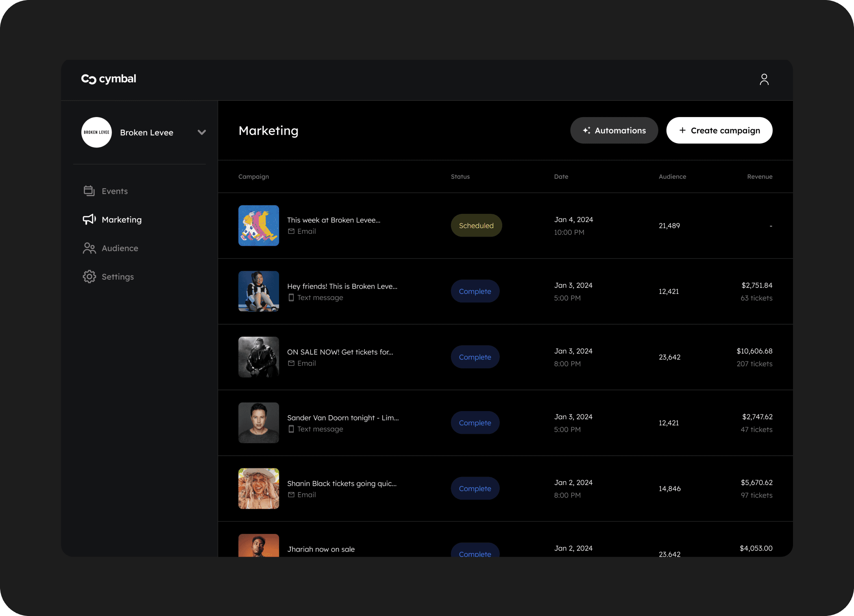
Task: Open 'ON SALE NOW!' campaign title
Action: 340,352
